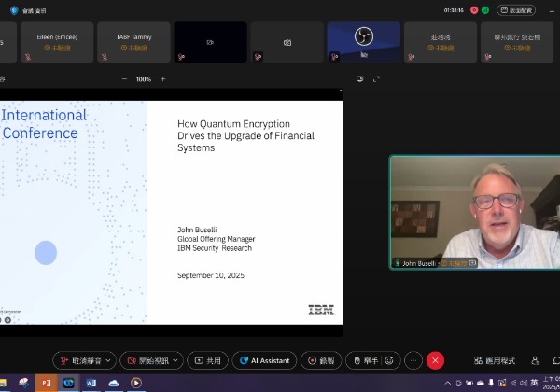Open the emoji reactions button

(x=389, y=360)
